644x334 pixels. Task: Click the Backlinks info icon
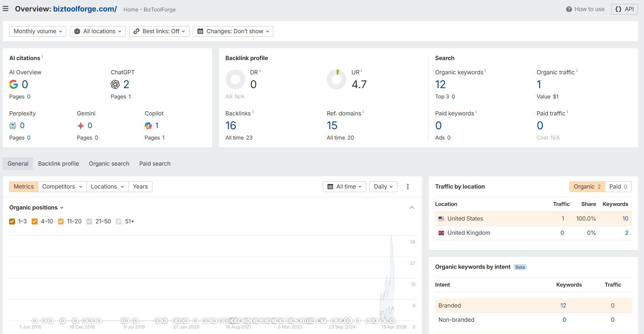click(x=253, y=112)
